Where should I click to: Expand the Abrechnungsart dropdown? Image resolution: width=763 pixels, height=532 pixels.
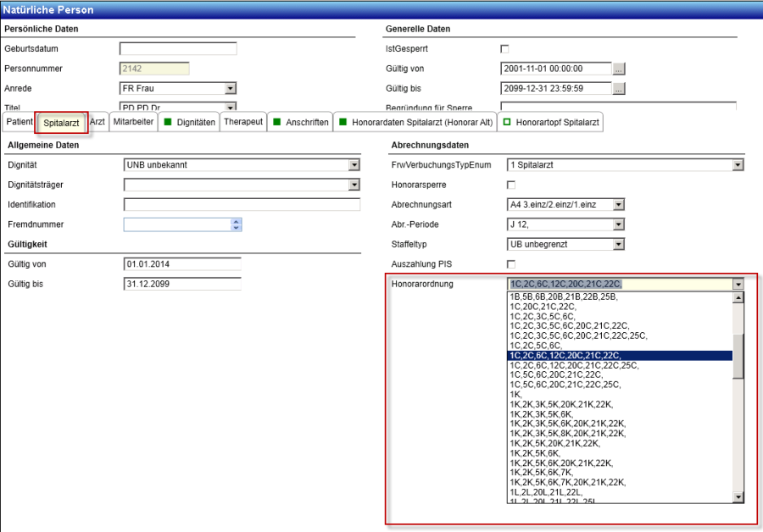point(619,204)
